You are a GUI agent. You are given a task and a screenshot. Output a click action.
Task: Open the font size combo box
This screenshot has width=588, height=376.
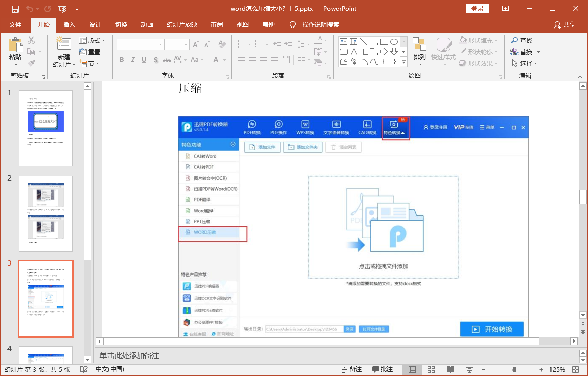pyautogui.click(x=176, y=44)
